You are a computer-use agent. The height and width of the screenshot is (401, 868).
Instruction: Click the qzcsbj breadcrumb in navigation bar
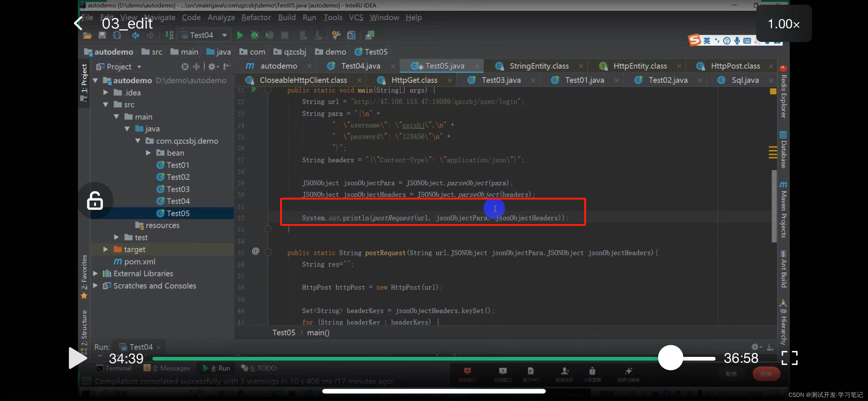coord(290,52)
